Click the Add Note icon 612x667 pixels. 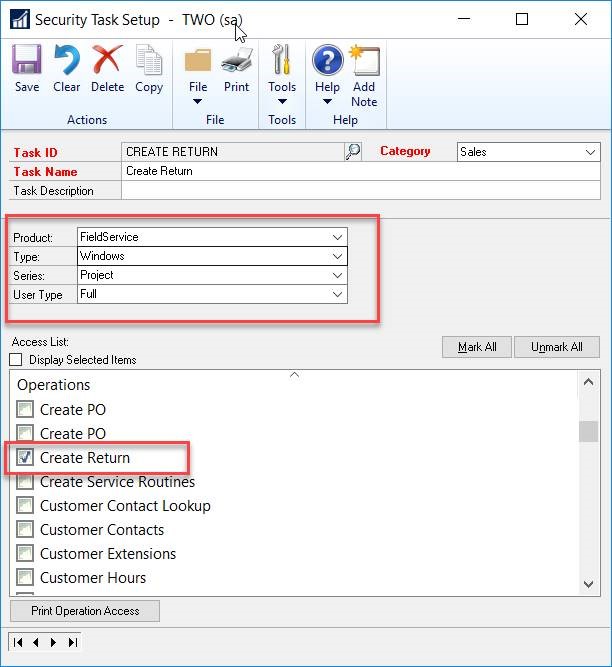(x=364, y=60)
